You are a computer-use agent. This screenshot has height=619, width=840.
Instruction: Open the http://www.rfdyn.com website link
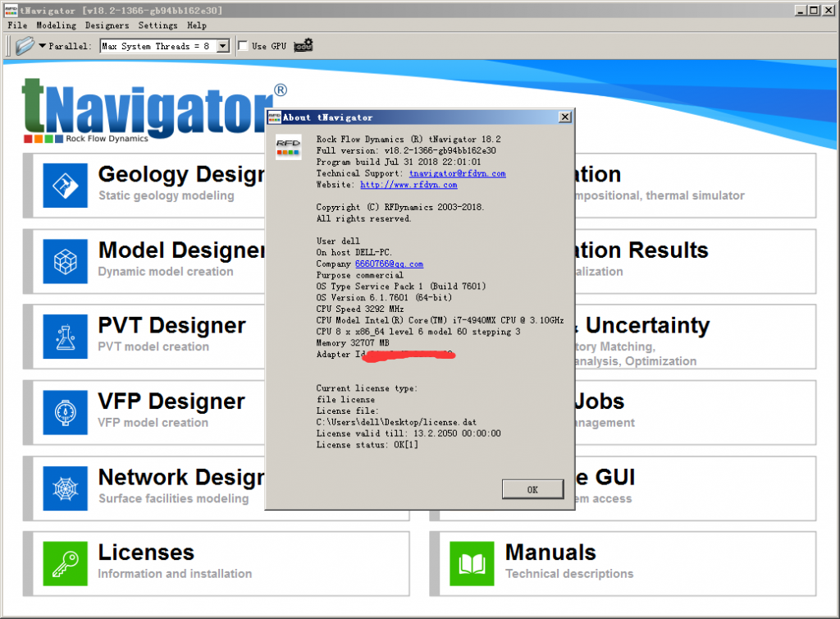pyautogui.click(x=409, y=185)
